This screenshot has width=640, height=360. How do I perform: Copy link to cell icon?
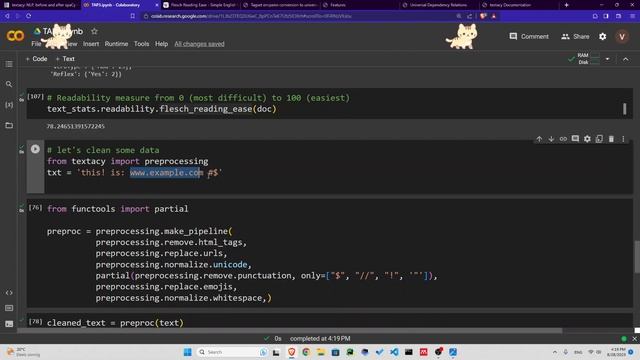563,139
